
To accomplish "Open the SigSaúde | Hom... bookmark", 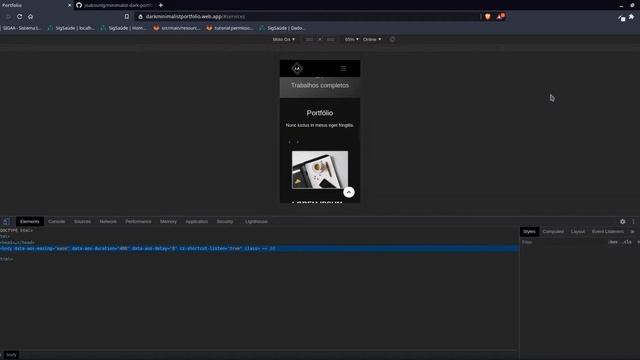I will pyautogui.click(x=124, y=28).
